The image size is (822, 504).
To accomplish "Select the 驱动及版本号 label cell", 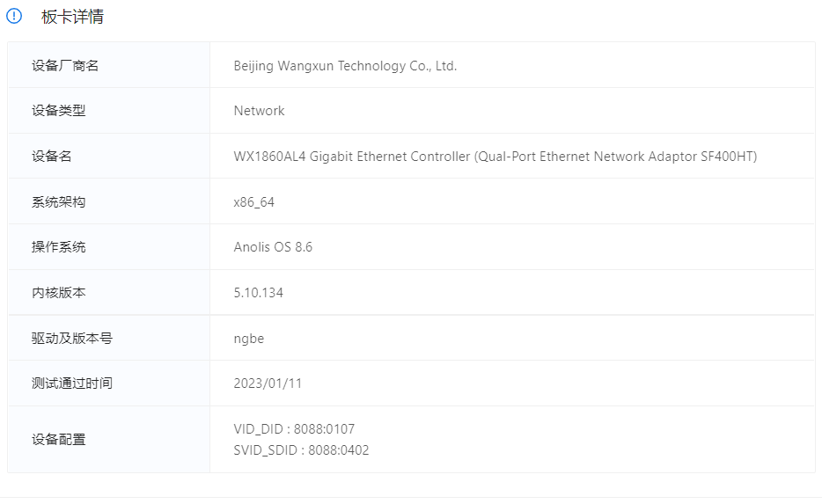I will (72, 339).
